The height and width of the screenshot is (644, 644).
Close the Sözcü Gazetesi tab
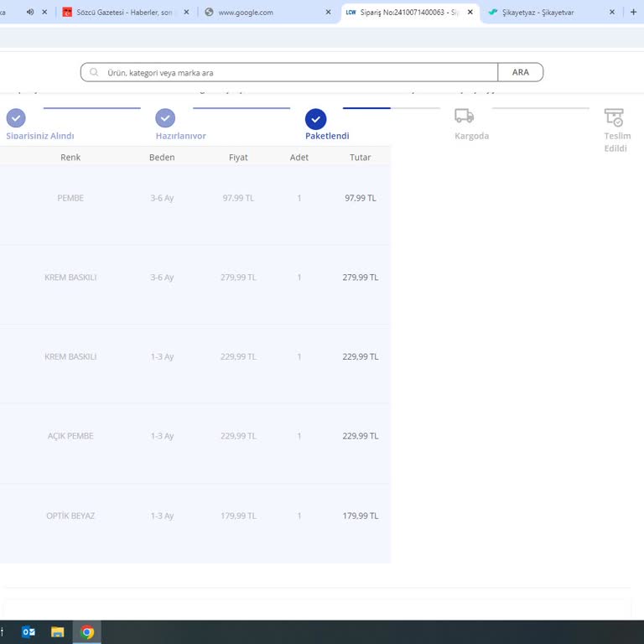(186, 12)
